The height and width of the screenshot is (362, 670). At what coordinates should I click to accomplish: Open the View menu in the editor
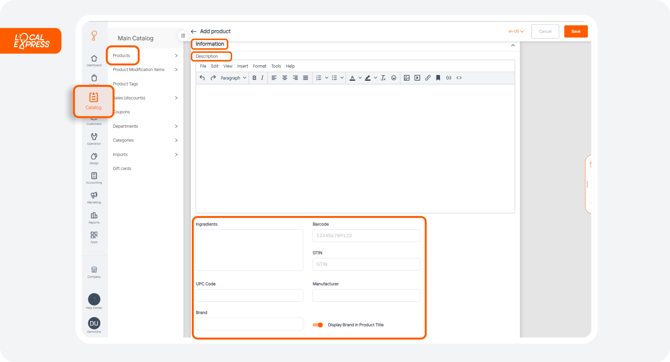click(228, 66)
